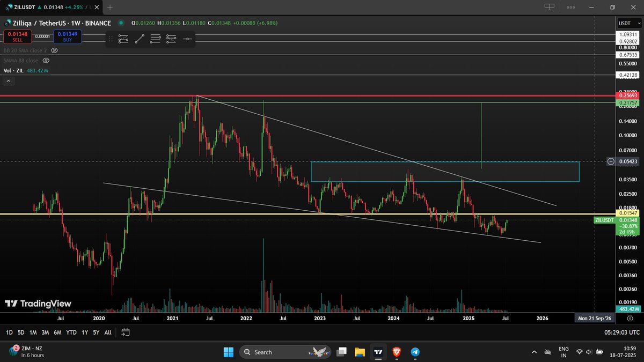This screenshot has height=362, width=644.
Task: Click the TradingView logo
Action: pos(38,304)
